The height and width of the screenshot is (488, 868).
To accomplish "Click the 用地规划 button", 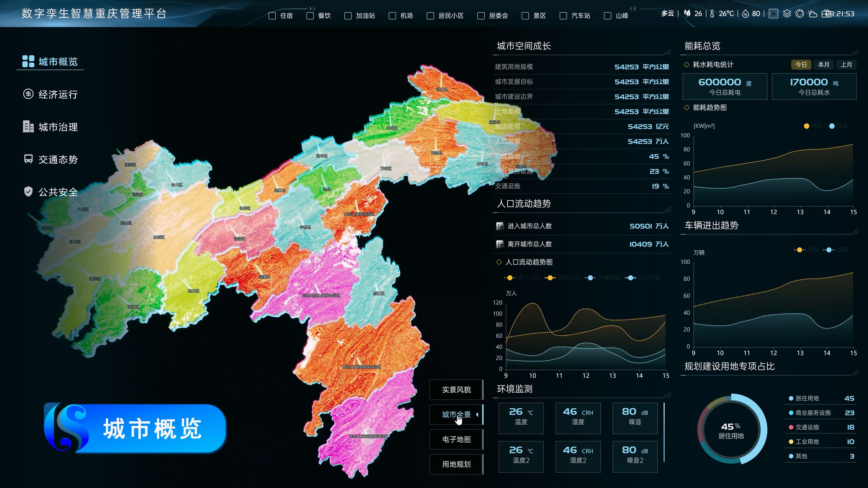I will 456,464.
